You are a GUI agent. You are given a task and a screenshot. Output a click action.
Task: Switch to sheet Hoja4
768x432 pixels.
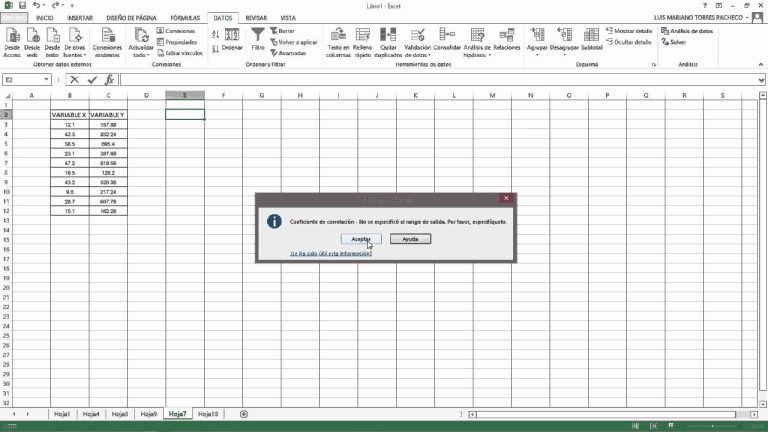(x=91, y=414)
